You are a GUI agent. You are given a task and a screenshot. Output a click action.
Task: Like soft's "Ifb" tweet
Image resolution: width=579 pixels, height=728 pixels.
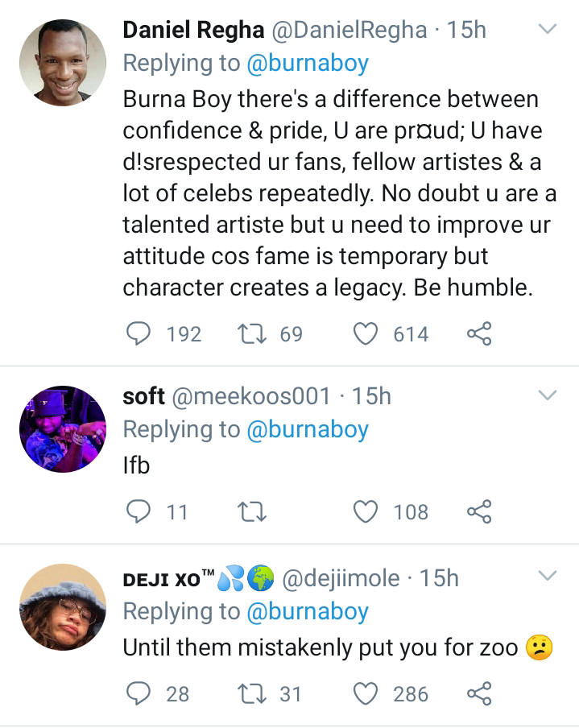click(367, 511)
